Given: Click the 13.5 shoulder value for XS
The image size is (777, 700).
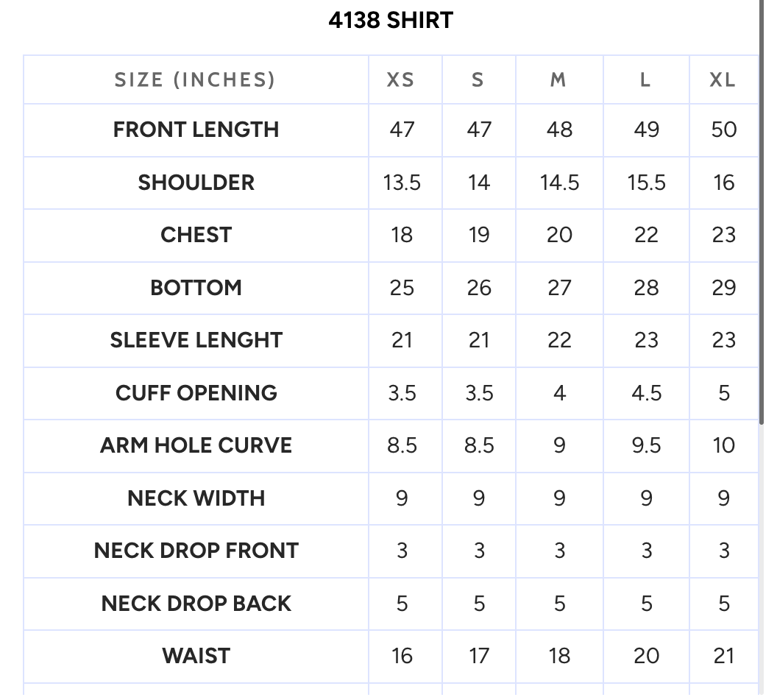Looking at the screenshot, I should click(x=402, y=183).
